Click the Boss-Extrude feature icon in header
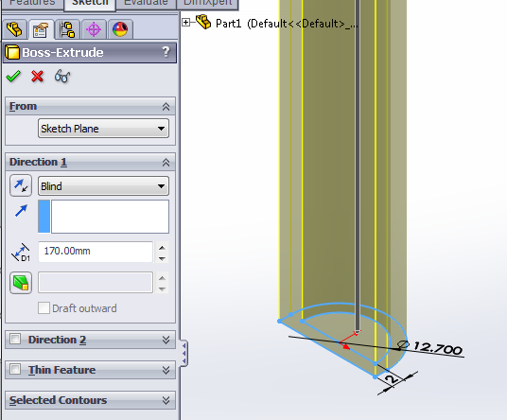The image size is (507, 420). 12,52
